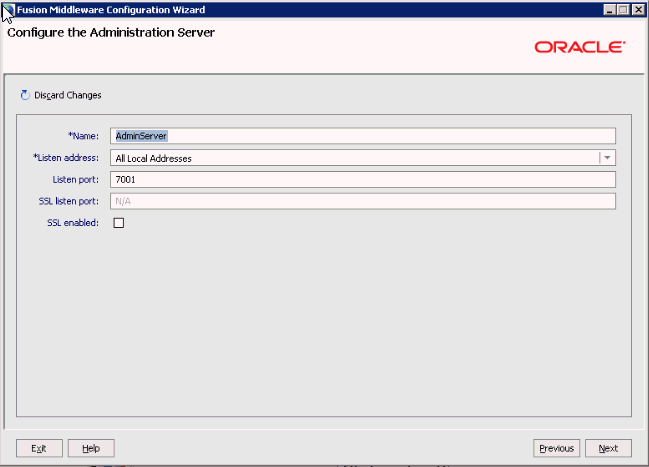Viewport: 649px width, 467px height.
Task: Proceed with the Next button
Action: pos(608,448)
